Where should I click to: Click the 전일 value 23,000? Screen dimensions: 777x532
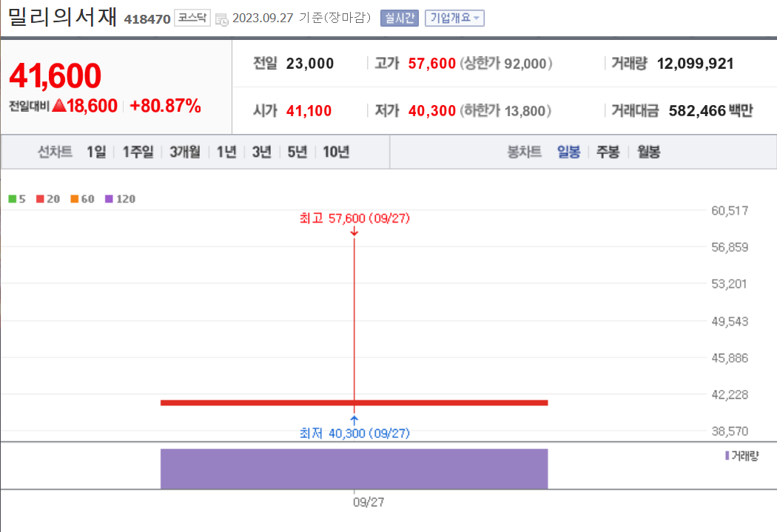click(x=310, y=64)
